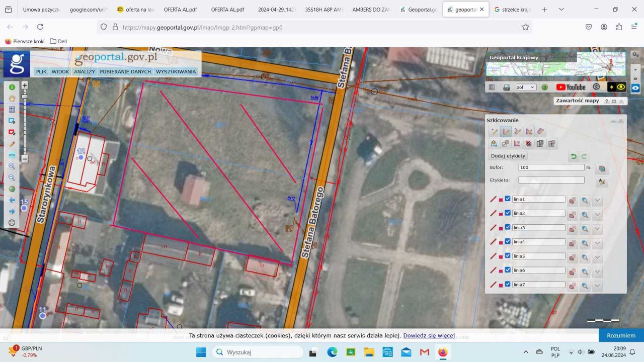Show full extent with globe icon
This screenshot has width=644, height=362.
[x=12, y=189]
